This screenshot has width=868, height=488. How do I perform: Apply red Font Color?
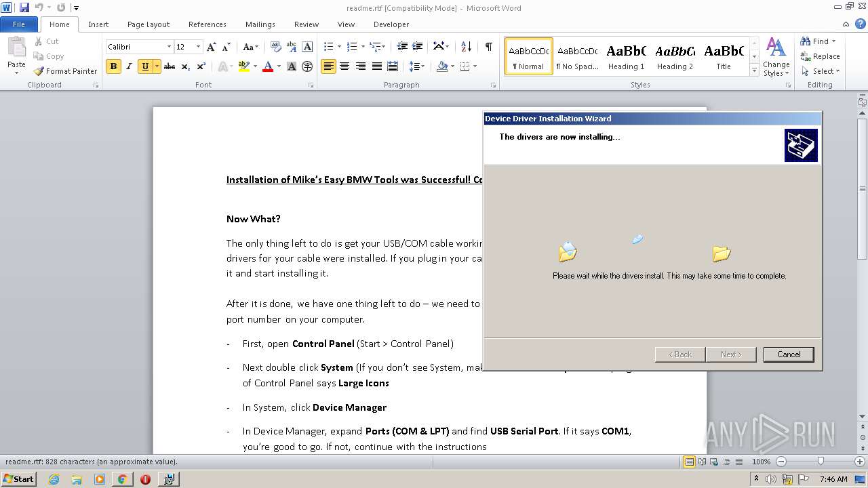[x=268, y=66]
